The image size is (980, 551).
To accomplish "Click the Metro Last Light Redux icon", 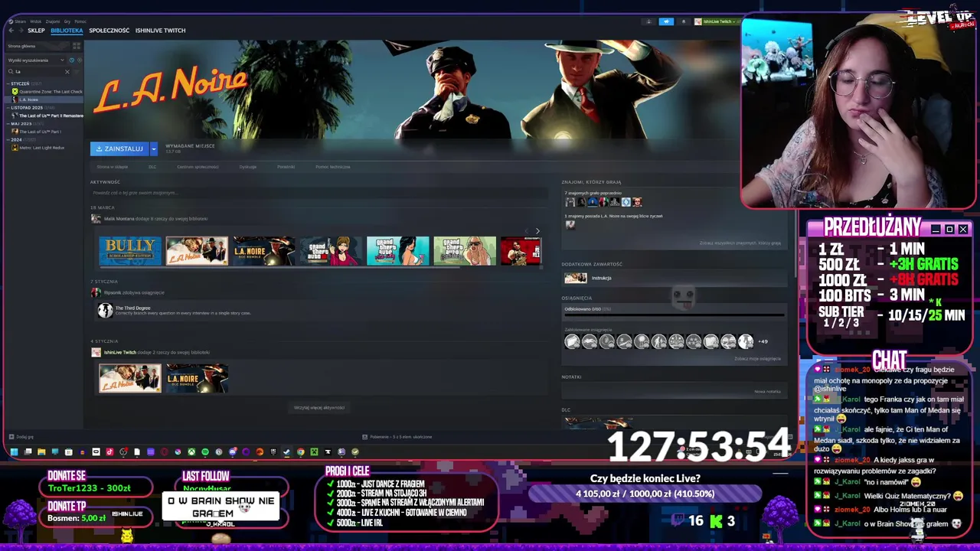I will [15, 148].
